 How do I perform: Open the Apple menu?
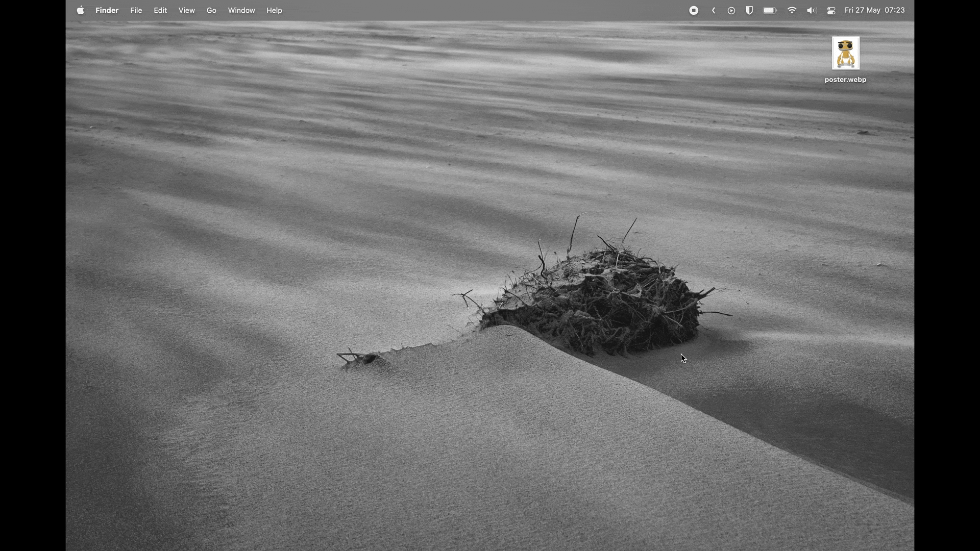(81, 10)
